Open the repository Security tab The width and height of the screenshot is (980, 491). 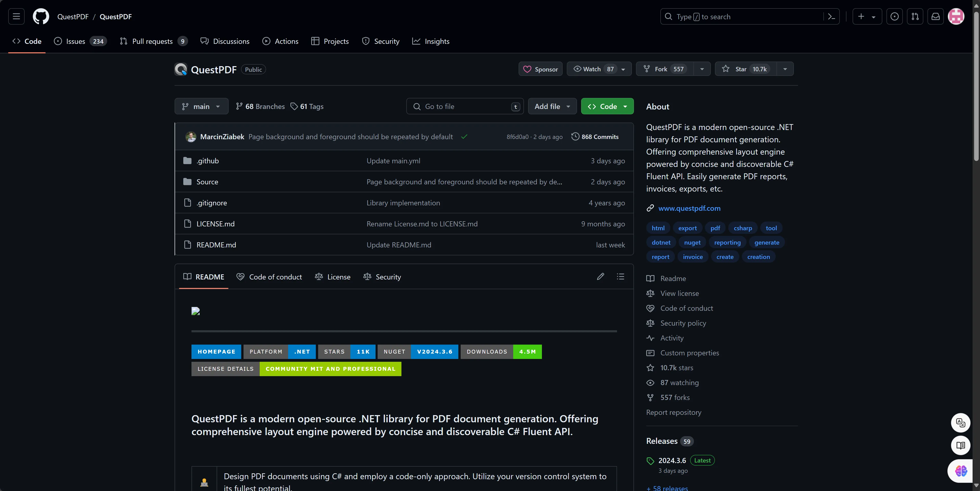(381, 41)
